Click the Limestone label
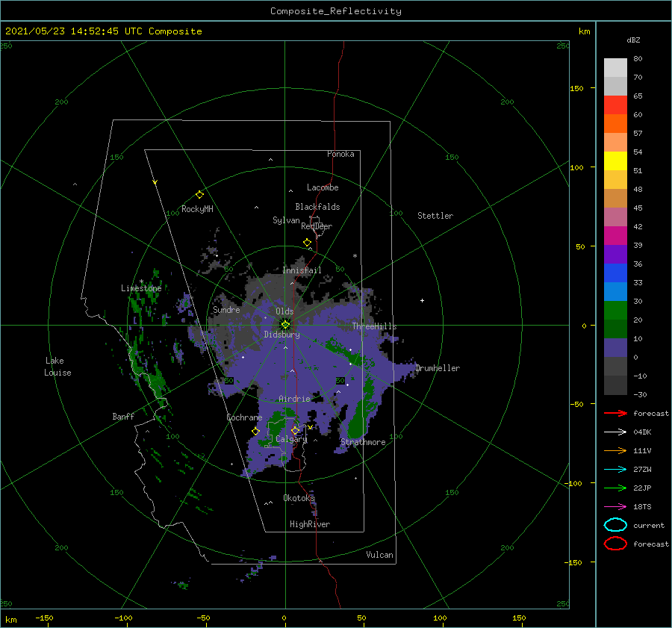Image resolution: width=672 pixels, height=628 pixels. pyautogui.click(x=141, y=288)
